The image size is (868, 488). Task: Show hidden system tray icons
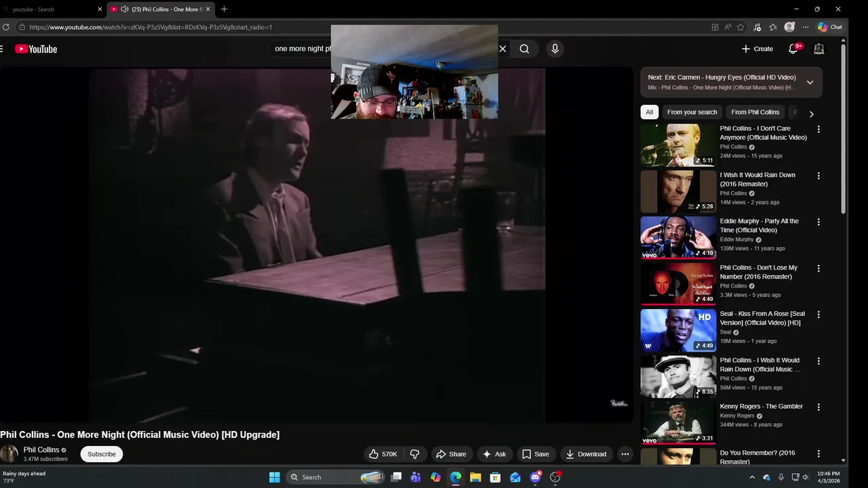coord(751,477)
